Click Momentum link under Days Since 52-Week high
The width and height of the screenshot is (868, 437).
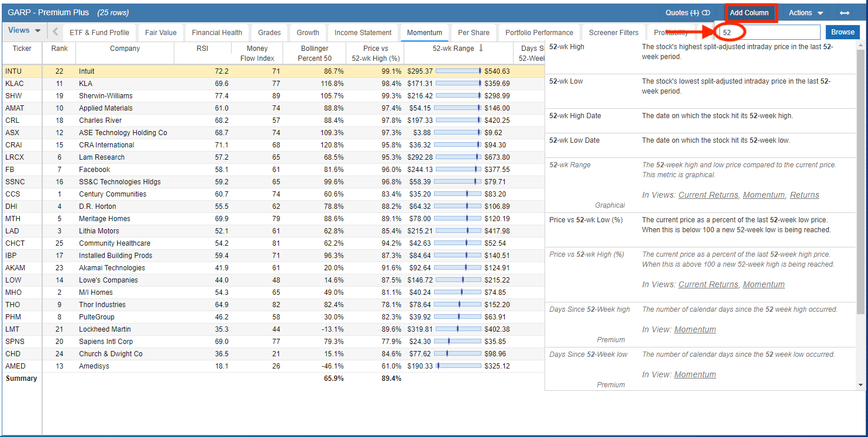pyautogui.click(x=695, y=329)
